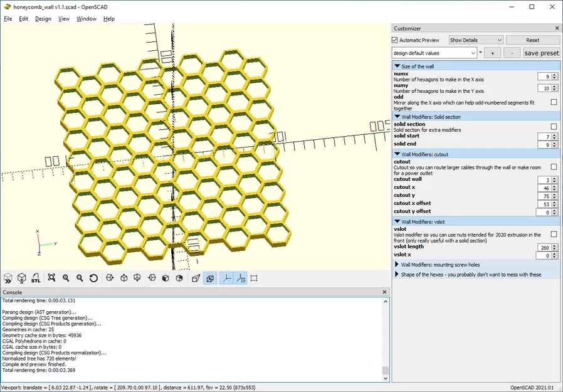Open the Design menu

click(43, 19)
